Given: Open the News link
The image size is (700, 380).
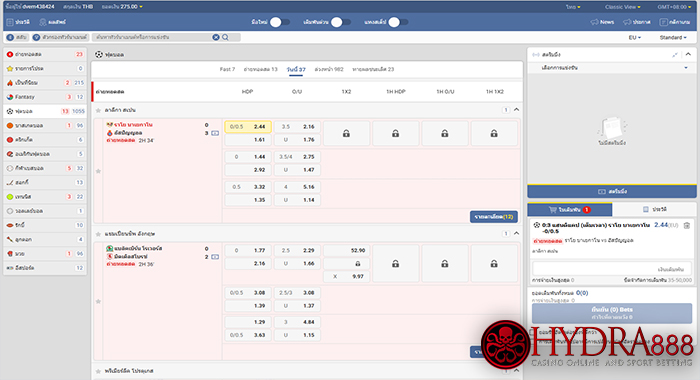Looking at the screenshot, I should [x=602, y=22].
